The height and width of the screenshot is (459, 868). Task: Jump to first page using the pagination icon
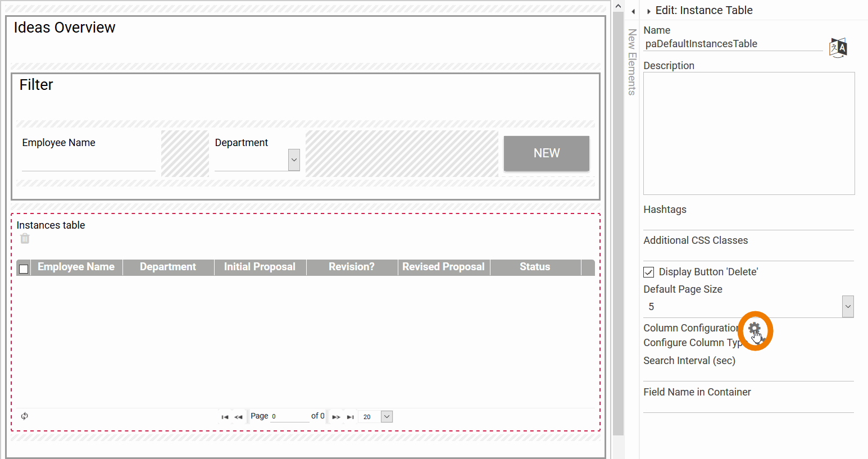(224, 416)
